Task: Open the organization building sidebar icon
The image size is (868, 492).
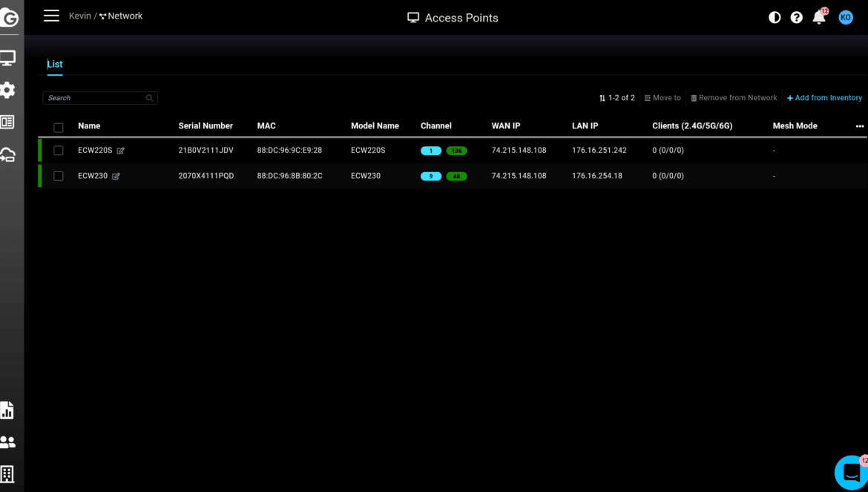Action: coord(7,473)
